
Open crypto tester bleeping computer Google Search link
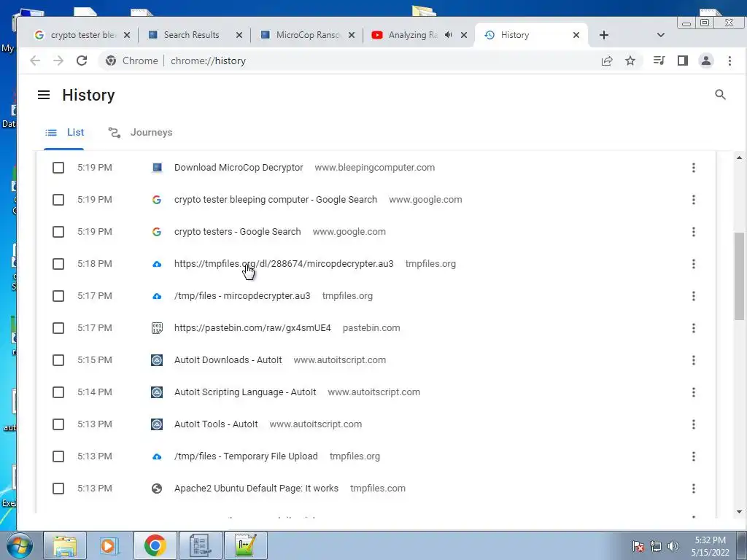(x=275, y=200)
